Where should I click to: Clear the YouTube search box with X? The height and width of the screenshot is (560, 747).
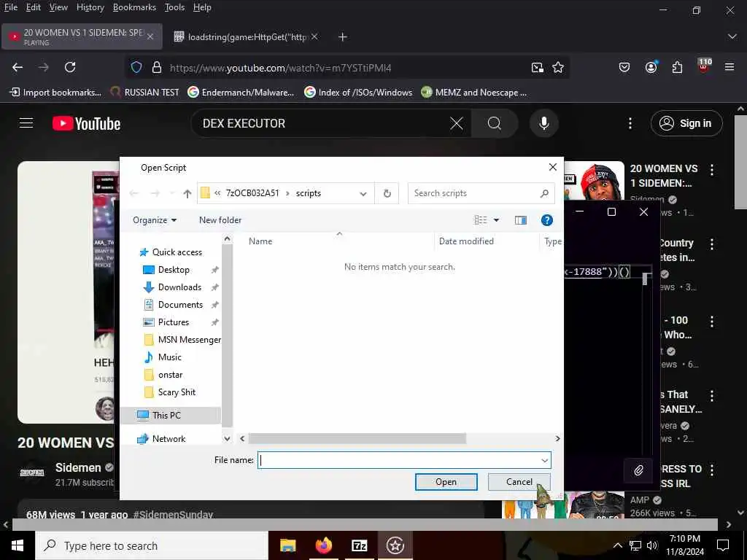(457, 123)
